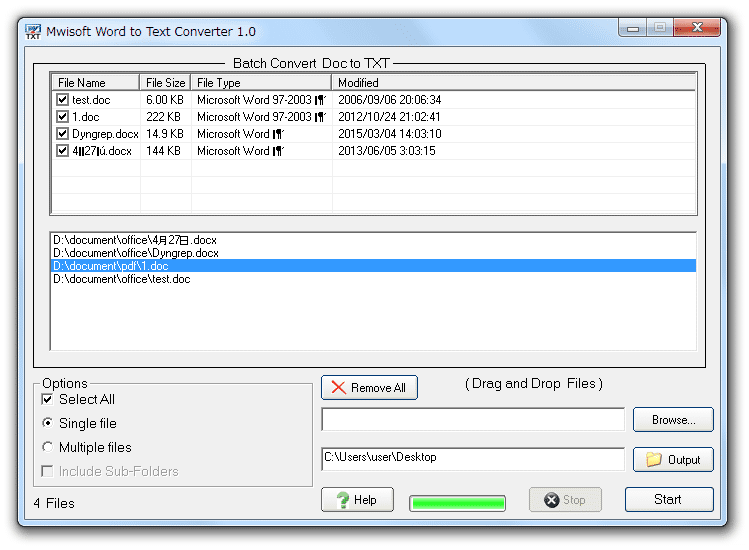The width and height of the screenshot is (749, 550).
Task: Click the Browse... button
Action: click(673, 420)
